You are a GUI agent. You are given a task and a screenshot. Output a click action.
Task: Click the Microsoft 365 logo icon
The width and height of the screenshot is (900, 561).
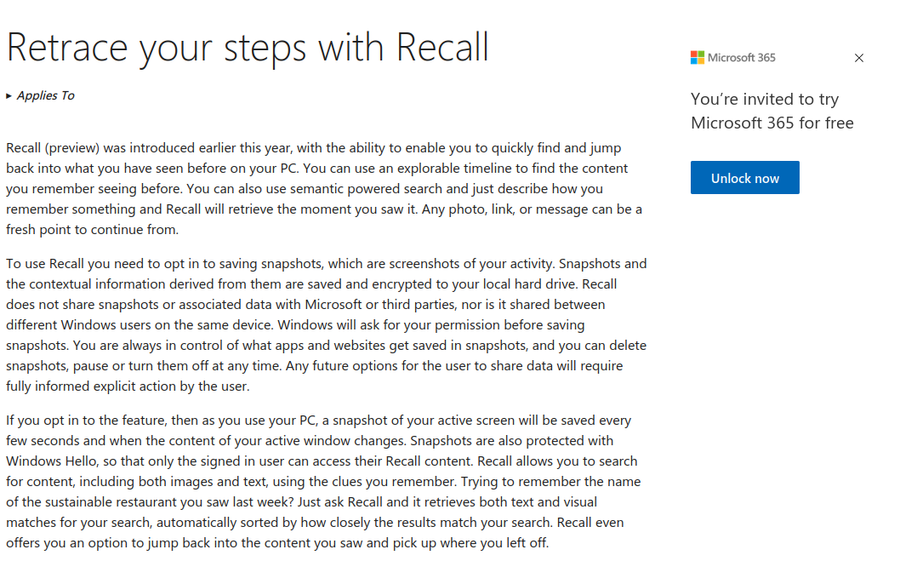click(697, 58)
